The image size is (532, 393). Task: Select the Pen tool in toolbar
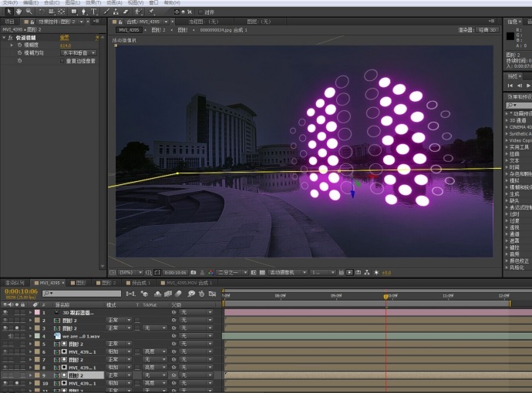84,12
